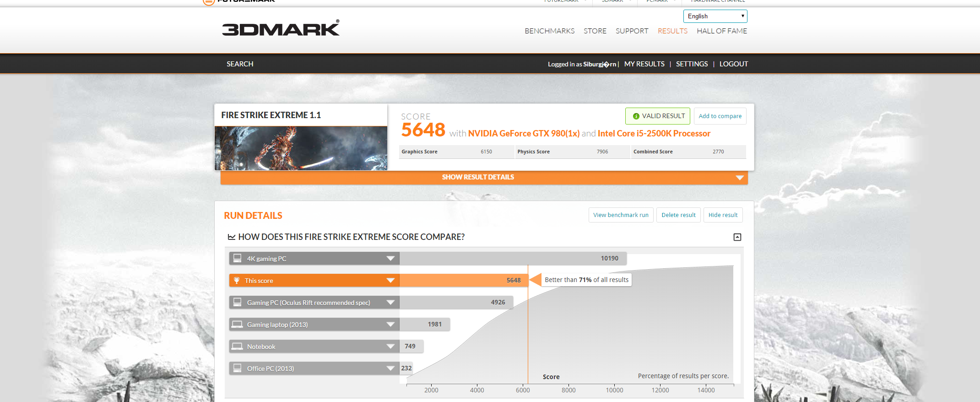Click the desktop icon beside 4K gaming PC
Image resolution: width=980 pixels, height=402 pixels.
coord(237,258)
